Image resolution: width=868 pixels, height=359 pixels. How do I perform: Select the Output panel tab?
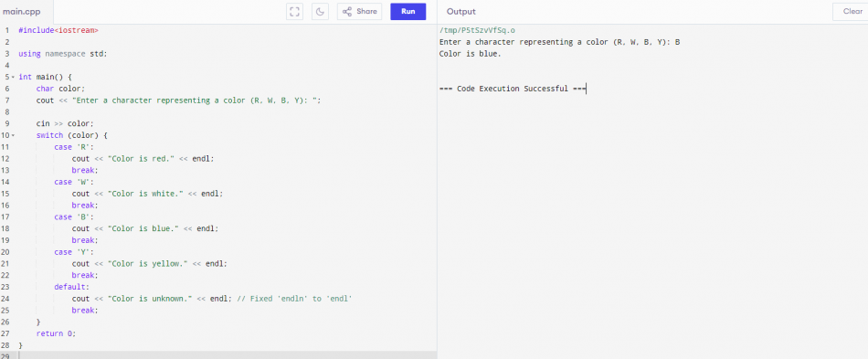point(461,12)
